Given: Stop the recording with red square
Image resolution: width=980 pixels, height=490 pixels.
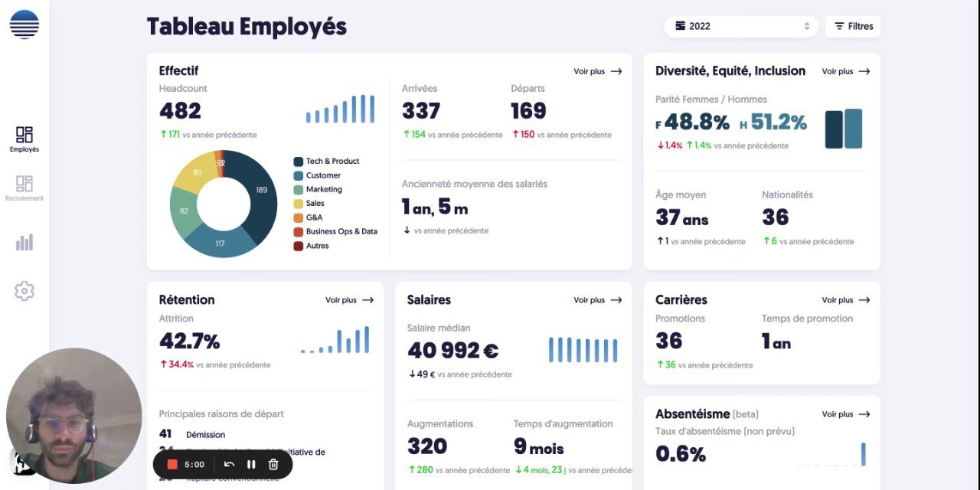Looking at the screenshot, I should [x=172, y=464].
